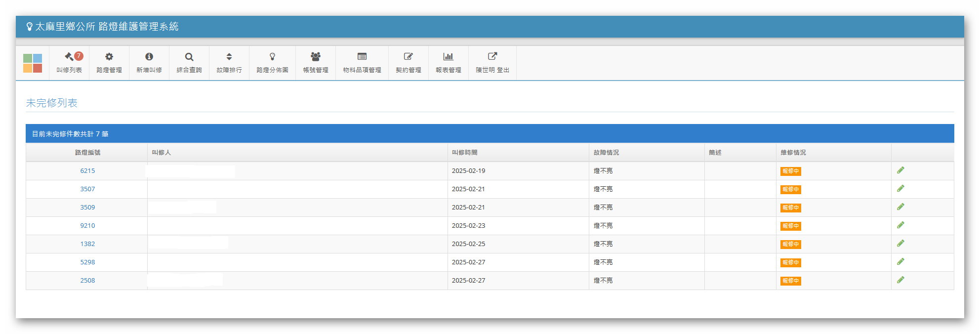Image resolution: width=980 pixels, height=334 pixels.
Task: Click lightbulb icon in title header
Action: coord(29,27)
